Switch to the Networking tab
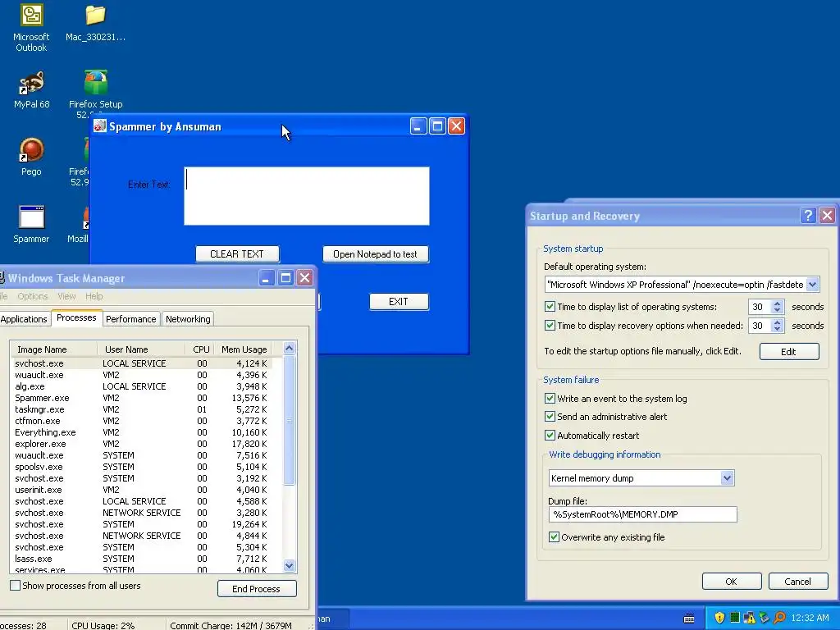Screen dimensions: 840x630 pos(188,319)
